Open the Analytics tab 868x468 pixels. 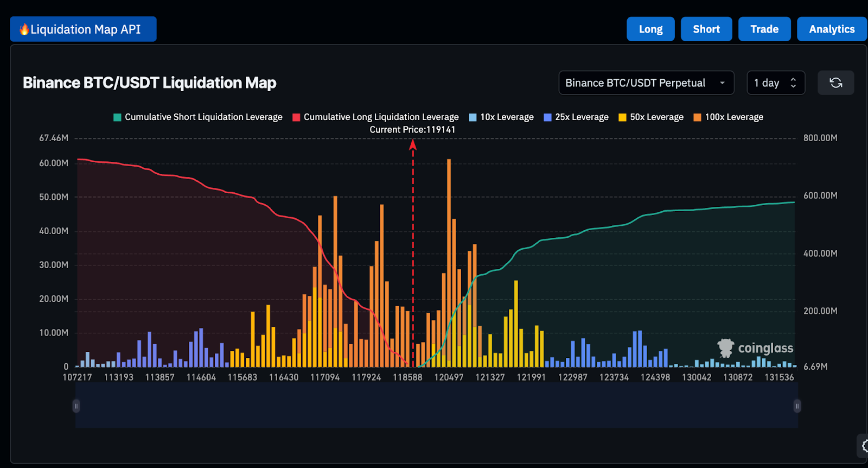(x=832, y=29)
